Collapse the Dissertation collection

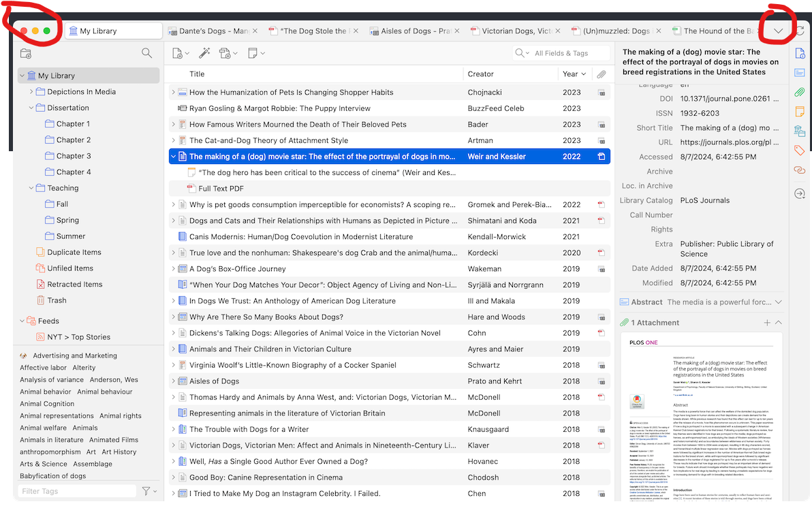click(31, 108)
